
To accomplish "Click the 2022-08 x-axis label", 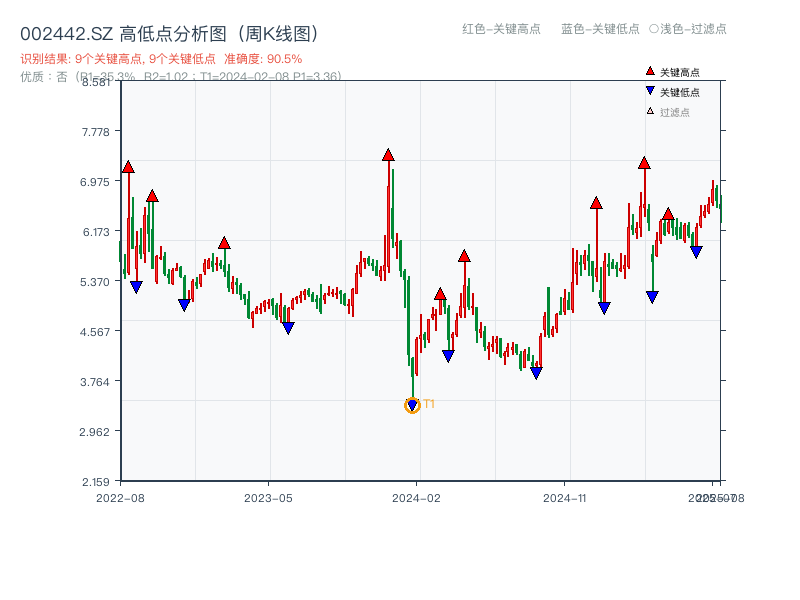I will (120, 498).
